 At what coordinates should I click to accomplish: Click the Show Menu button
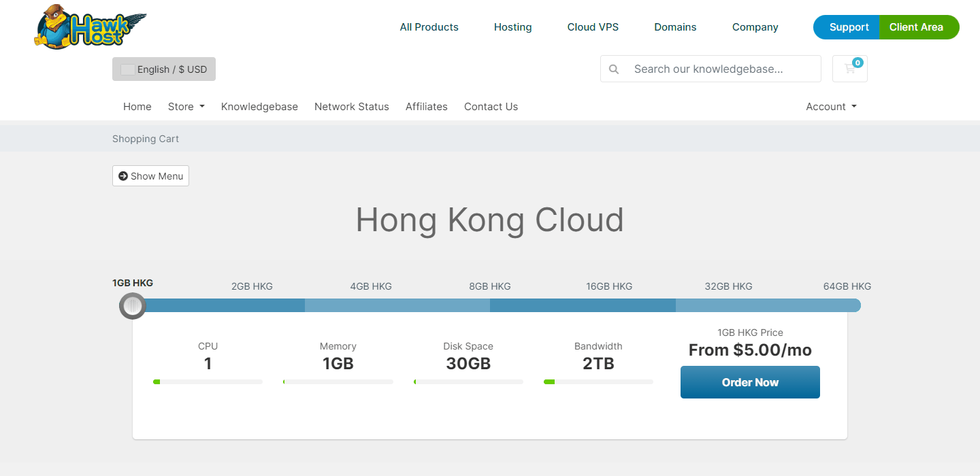tap(150, 176)
